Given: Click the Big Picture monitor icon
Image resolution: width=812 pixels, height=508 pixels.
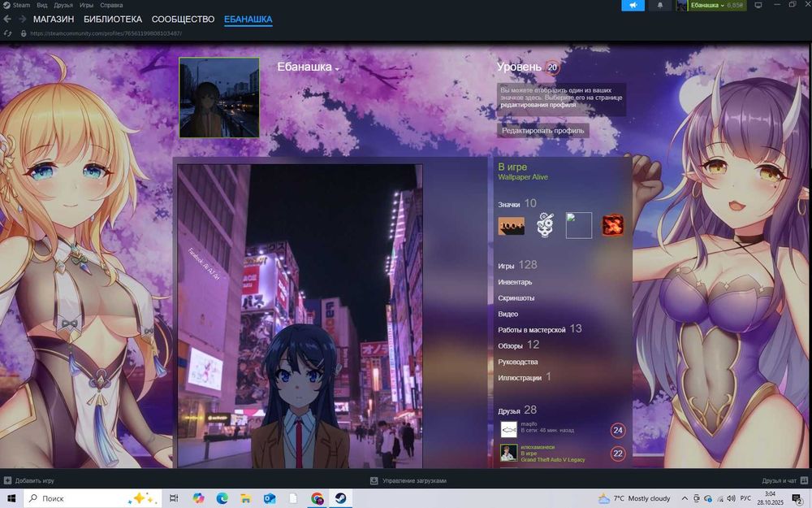Looking at the screenshot, I should 758,6.
